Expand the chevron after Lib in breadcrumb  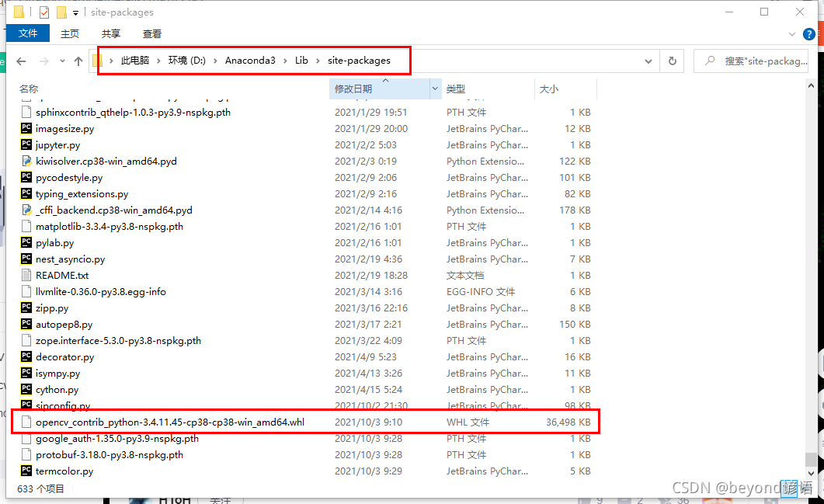[x=318, y=61]
